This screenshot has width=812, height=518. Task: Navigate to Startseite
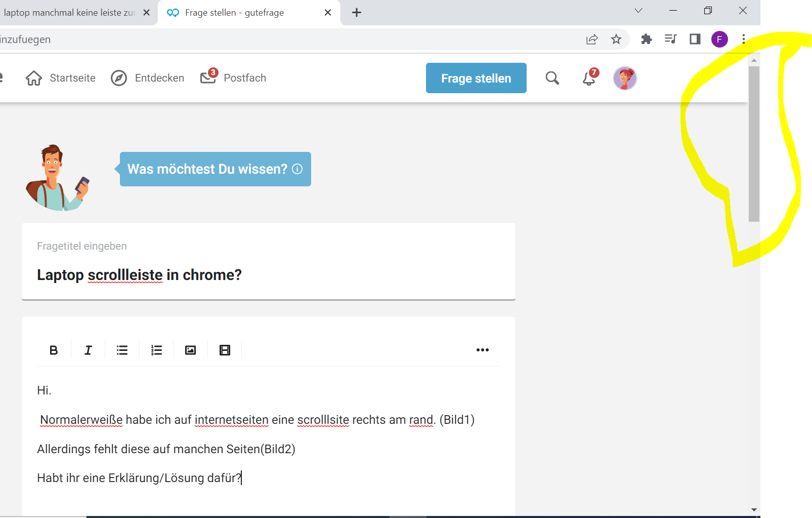pyautogui.click(x=60, y=78)
